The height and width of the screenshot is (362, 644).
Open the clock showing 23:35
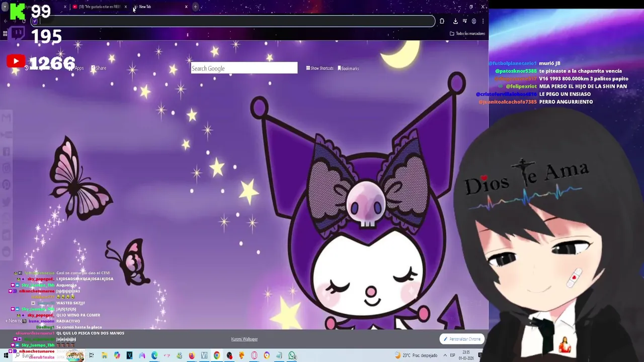click(x=466, y=355)
